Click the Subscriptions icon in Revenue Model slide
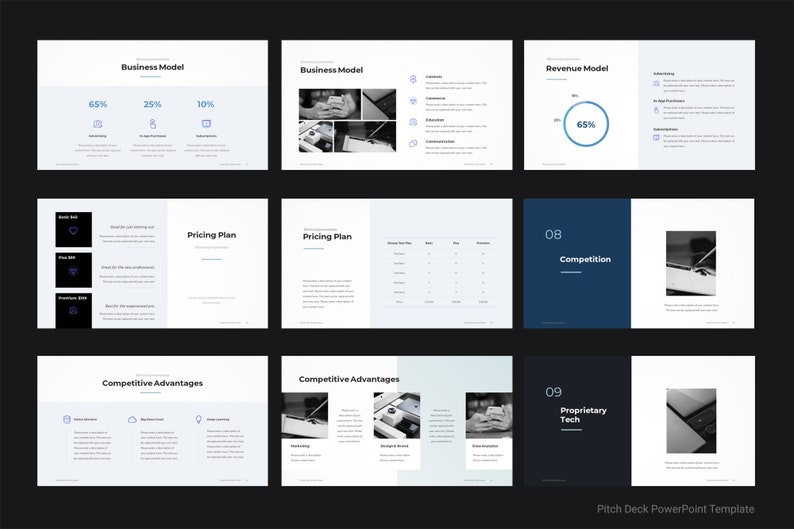The height and width of the screenshot is (529, 794). pyautogui.click(x=656, y=137)
